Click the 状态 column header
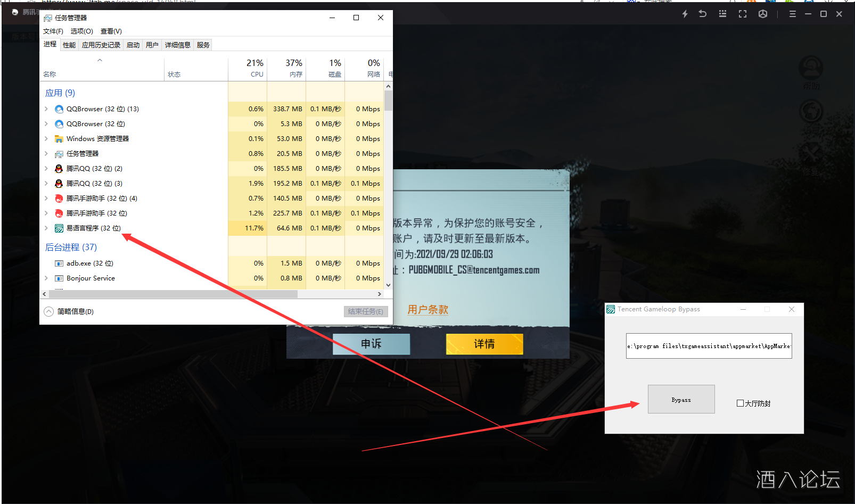 click(196, 69)
